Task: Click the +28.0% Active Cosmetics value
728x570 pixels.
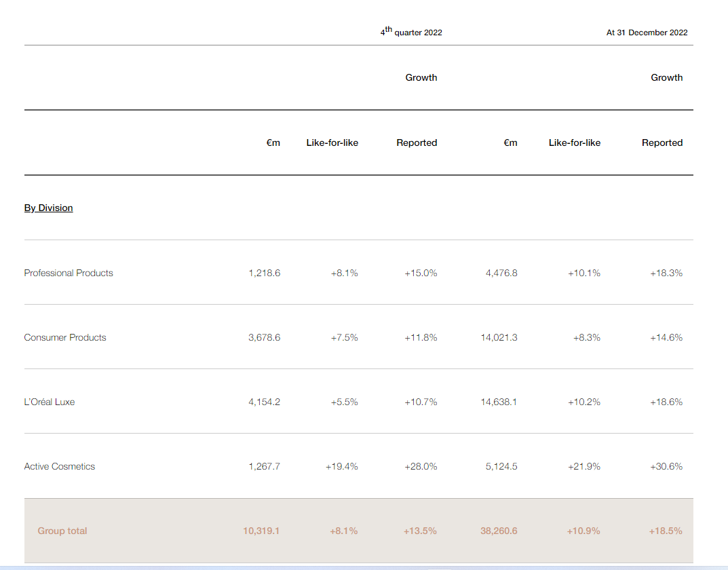Action: 421,466
